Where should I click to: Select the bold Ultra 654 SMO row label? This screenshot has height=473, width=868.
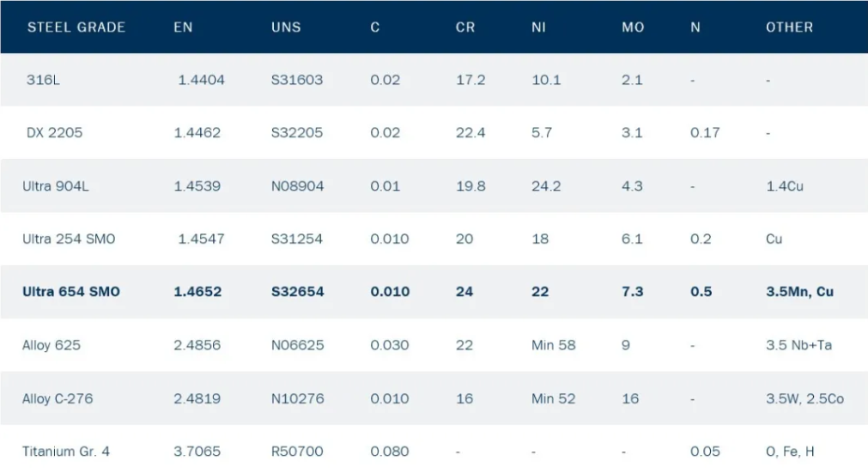coord(71,292)
